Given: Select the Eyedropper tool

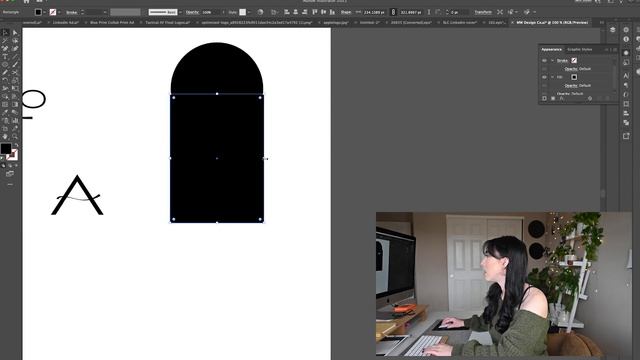Looking at the screenshot, I should [x=5, y=112].
